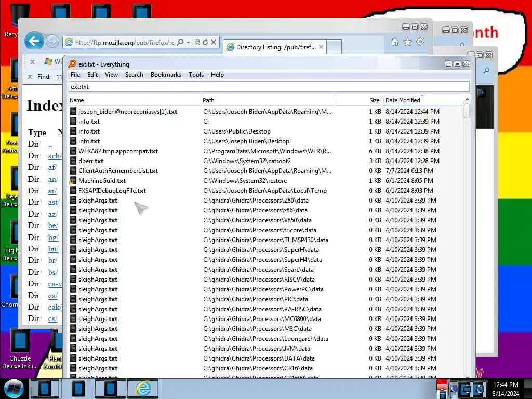Click the scroll up arrow in results list

tap(467, 99)
